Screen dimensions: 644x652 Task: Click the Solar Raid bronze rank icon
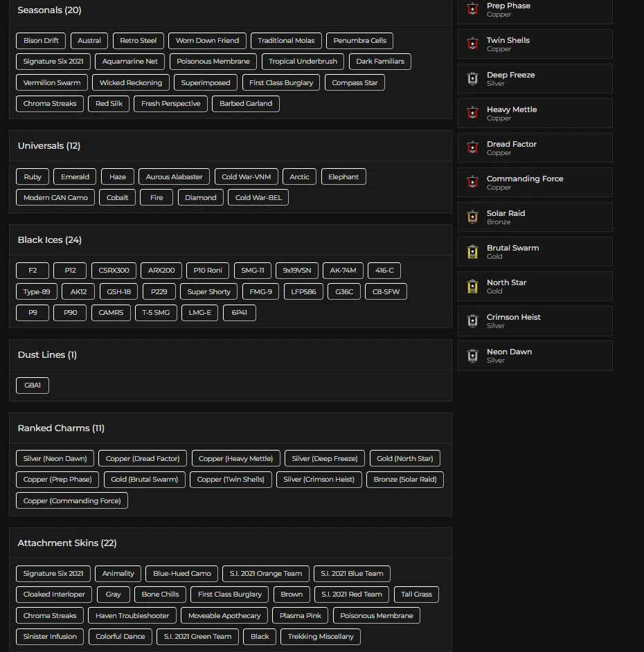point(473,217)
